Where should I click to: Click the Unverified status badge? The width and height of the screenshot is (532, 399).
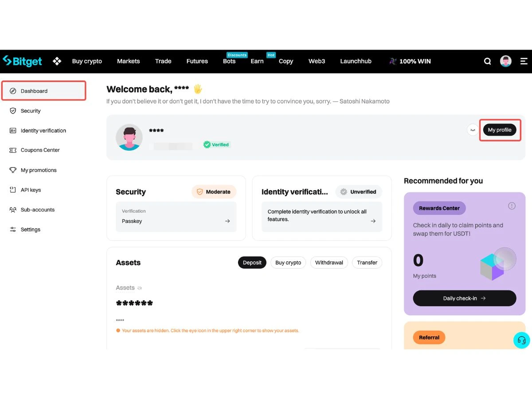click(359, 192)
